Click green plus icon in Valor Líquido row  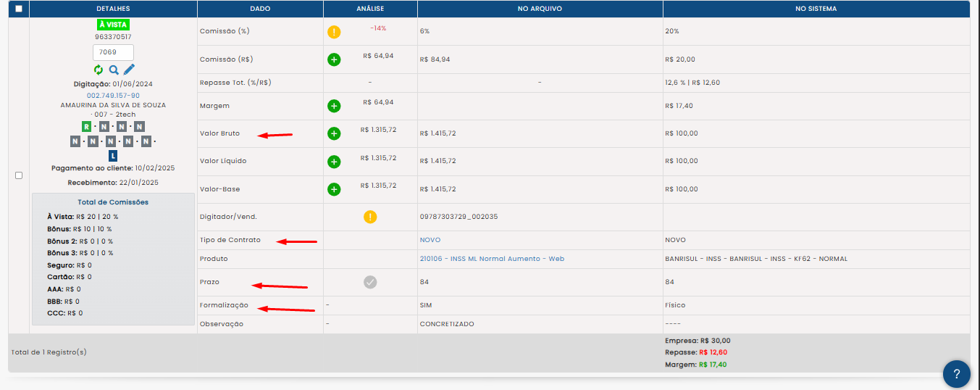point(334,162)
